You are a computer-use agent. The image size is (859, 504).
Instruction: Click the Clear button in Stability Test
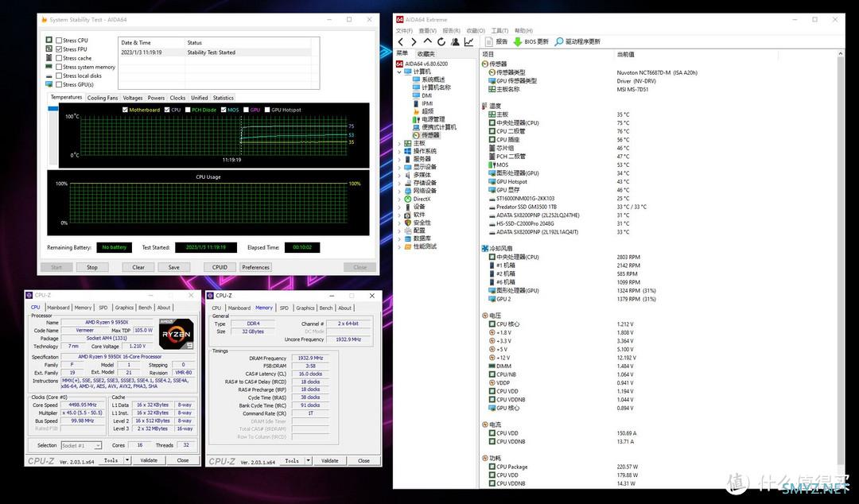coord(138,267)
